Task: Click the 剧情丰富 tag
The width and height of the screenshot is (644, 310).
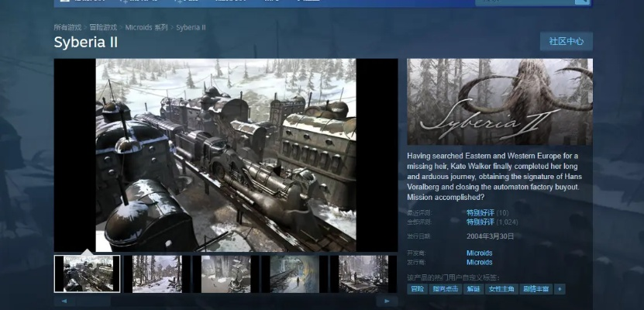Action: pyautogui.click(x=536, y=289)
